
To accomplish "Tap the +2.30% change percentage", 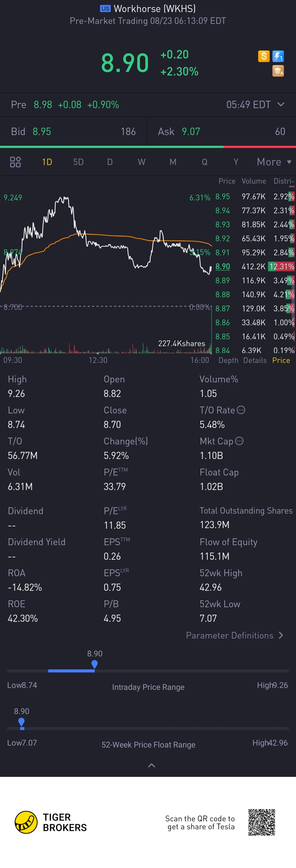I will 179,71.
